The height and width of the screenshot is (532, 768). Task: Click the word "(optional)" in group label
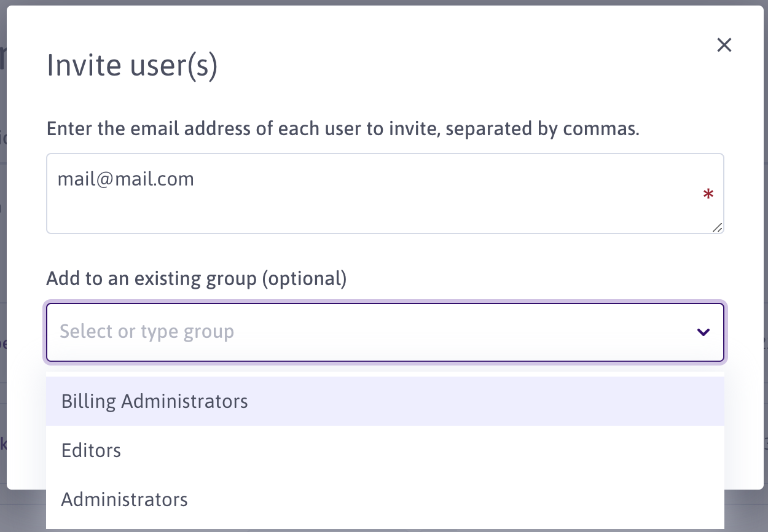[x=304, y=279]
